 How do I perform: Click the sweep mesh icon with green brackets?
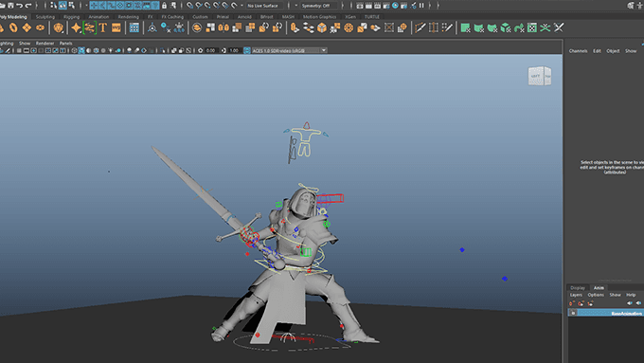click(90, 27)
